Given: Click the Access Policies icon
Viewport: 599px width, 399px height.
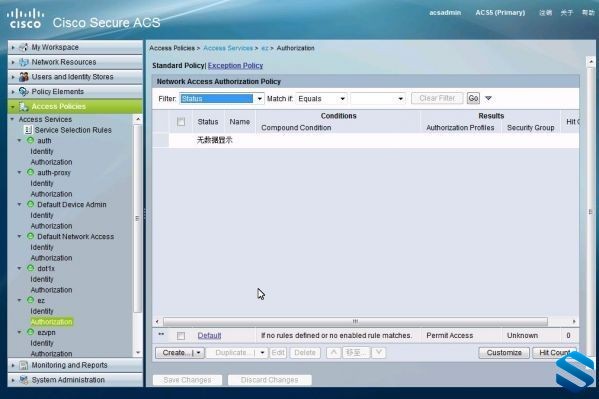Looking at the screenshot, I should coord(24,107).
